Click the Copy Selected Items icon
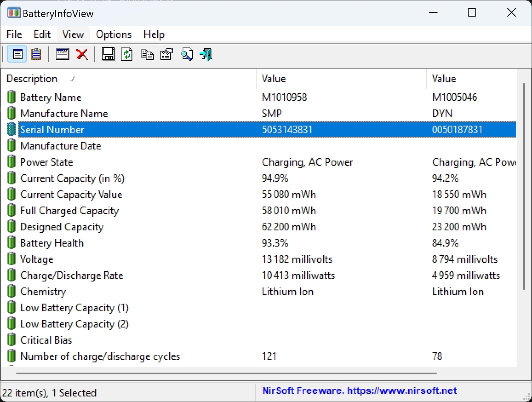The image size is (532, 402). (x=147, y=55)
